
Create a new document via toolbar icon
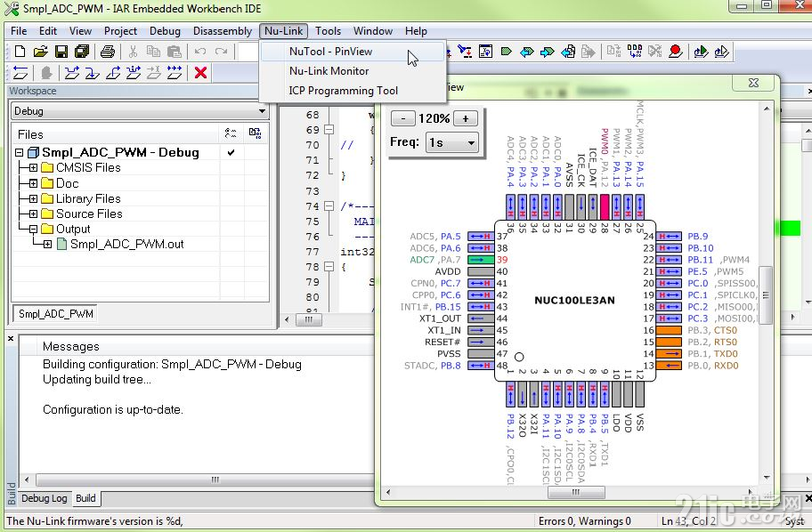[20, 52]
